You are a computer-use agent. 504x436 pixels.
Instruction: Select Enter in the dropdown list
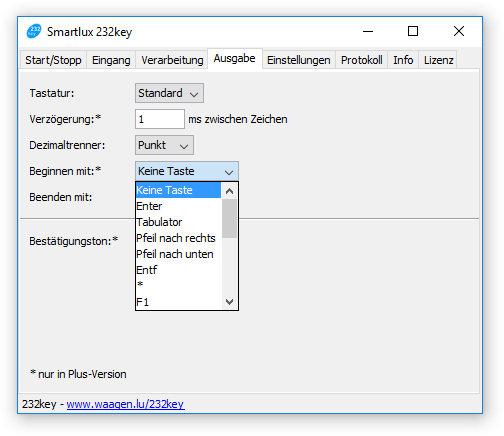178,206
